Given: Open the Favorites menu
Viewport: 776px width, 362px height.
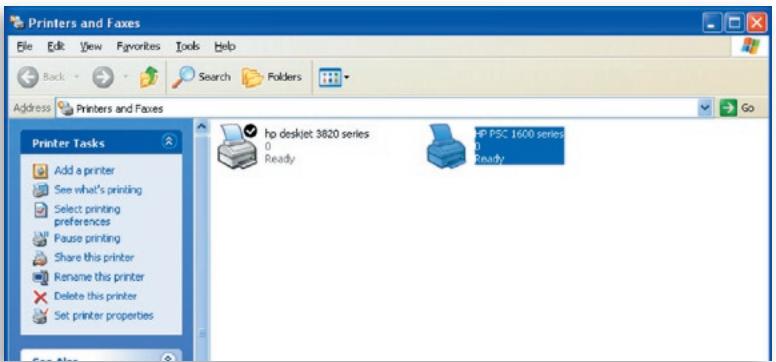Looking at the screenshot, I should coord(139,47).
